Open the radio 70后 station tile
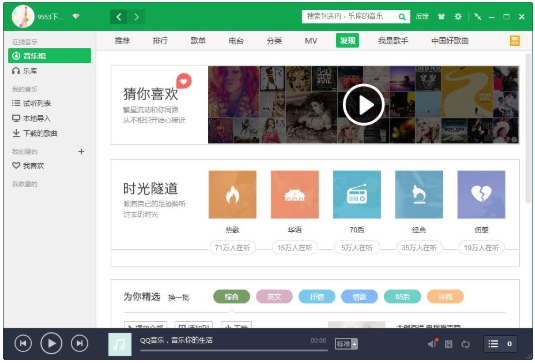 (x=357, y=194)
